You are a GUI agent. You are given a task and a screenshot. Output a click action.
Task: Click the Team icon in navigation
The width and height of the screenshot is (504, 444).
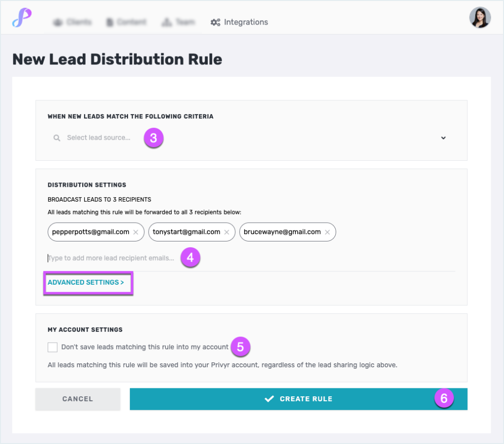click(166, 22)
